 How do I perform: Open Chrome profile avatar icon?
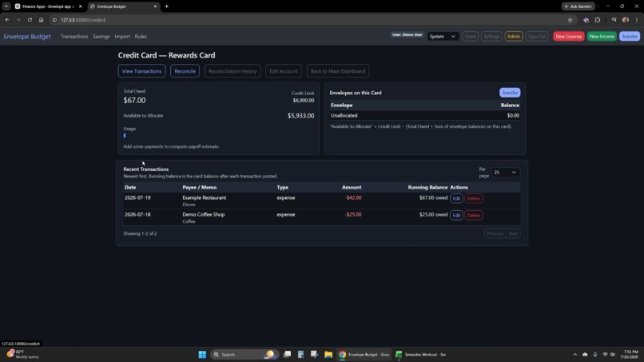(x=626, y=20)
